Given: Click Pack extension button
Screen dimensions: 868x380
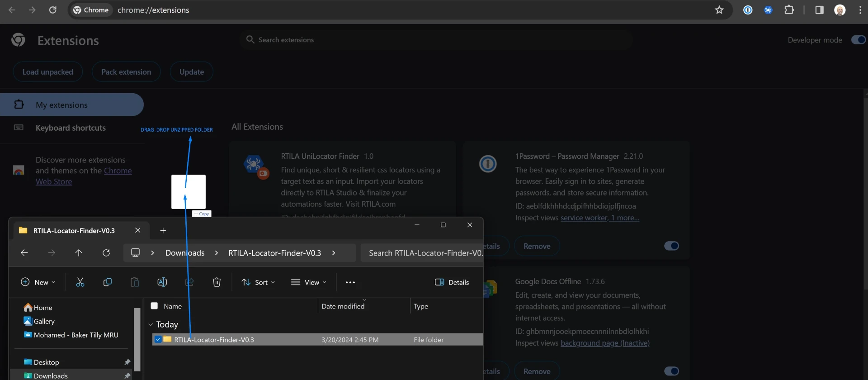Looking at the screenshot, I should coord(126,72).
